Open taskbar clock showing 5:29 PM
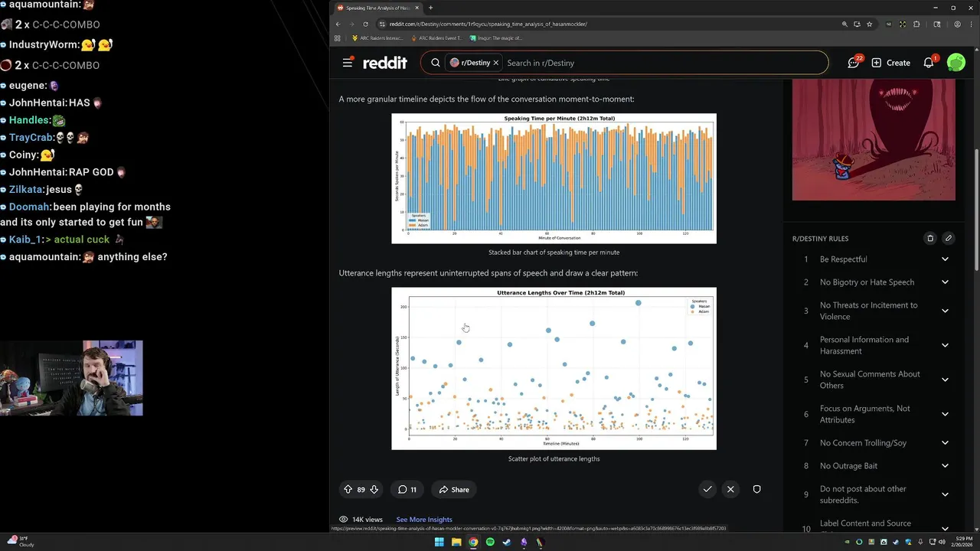This screenshot has height=551, width=980. [x=962, y=542]
